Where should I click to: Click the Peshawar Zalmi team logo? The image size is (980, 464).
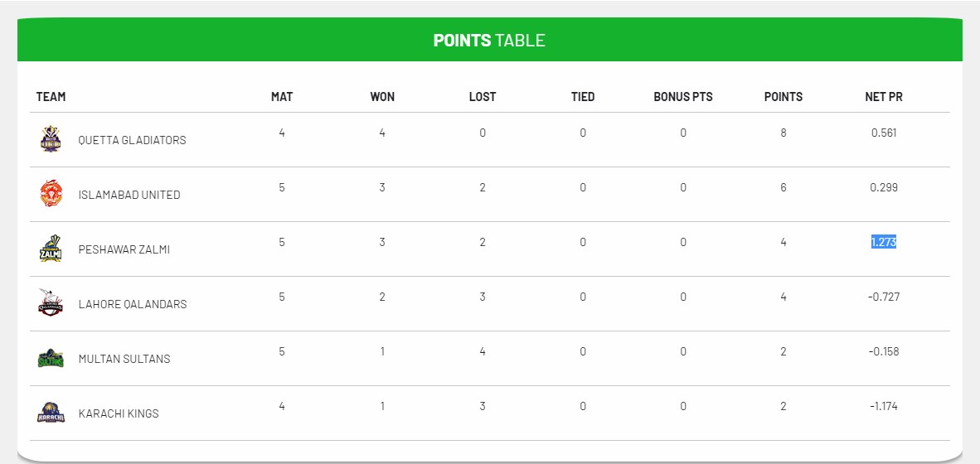click(51, 248)
